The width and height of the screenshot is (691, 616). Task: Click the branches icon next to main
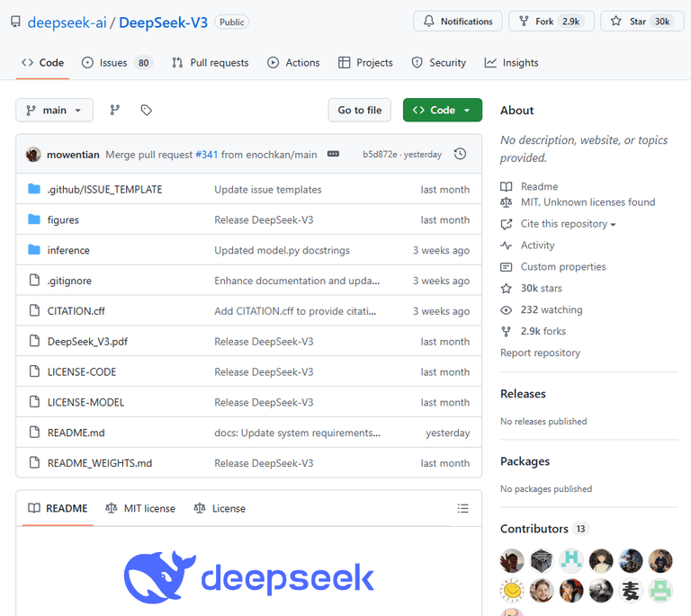pyautogui.click(x=114, y=110)
